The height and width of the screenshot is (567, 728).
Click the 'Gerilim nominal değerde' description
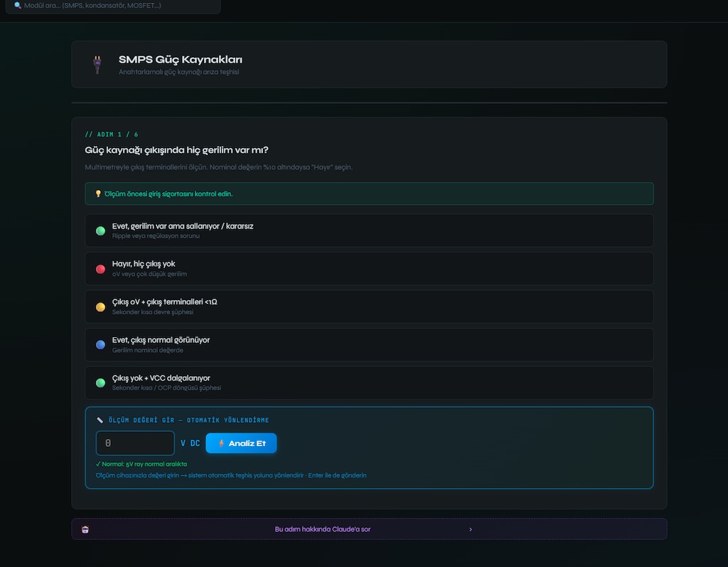click(148, 351)
